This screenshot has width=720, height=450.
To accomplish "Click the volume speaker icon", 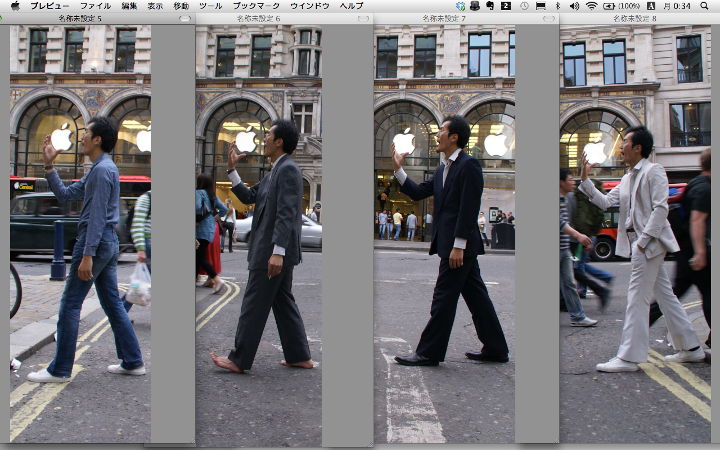I will [574, 6].
